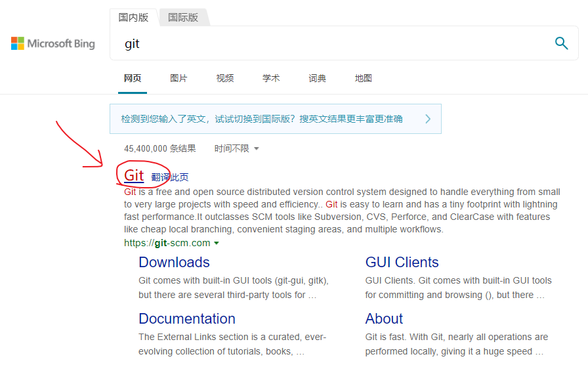Click the GUI Clients description snippet
This screenshot has height=365, width=588.
click(459, 288)
